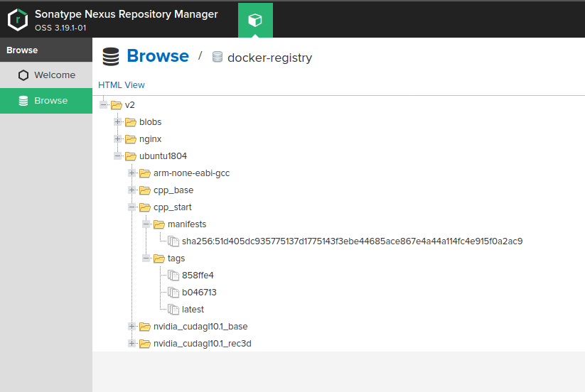Collapse the cpp_start folder
The image size is (585, 392).
(x=132, y=207)
